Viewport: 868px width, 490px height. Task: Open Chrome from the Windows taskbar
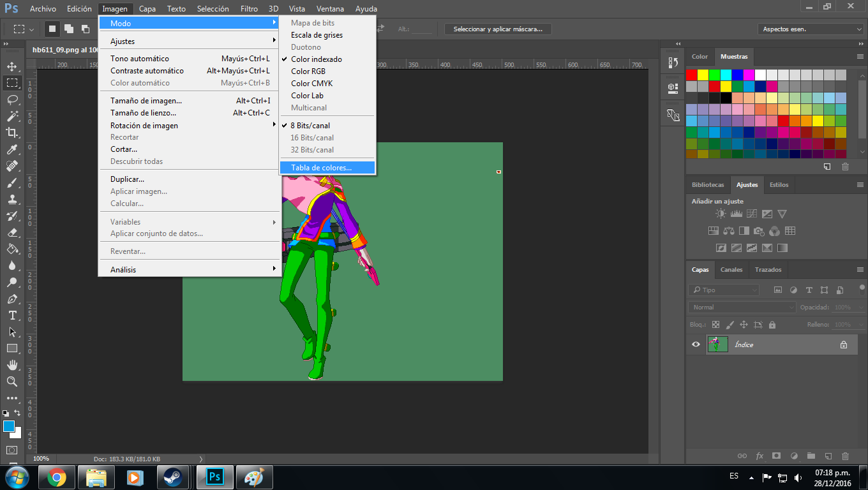[56, 477]
